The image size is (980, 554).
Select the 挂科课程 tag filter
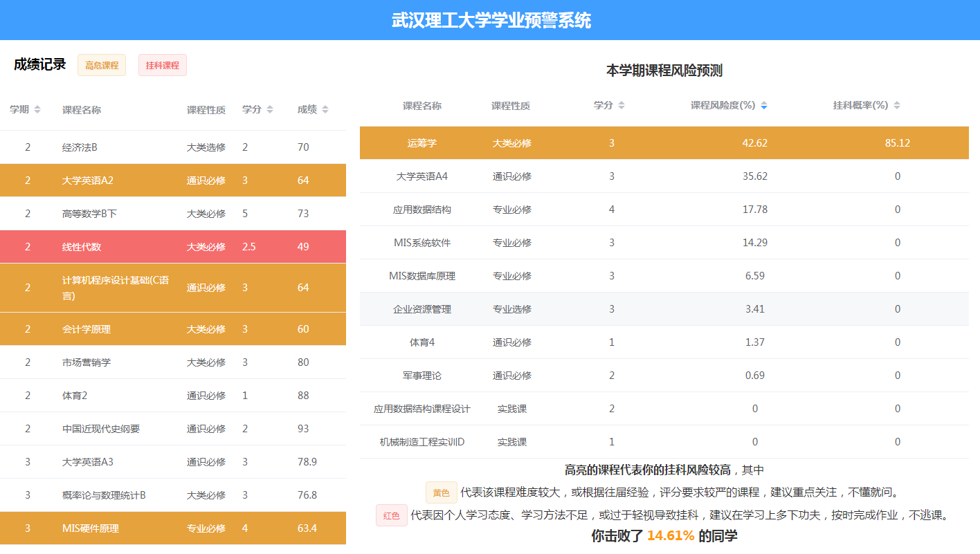[163, 65]
